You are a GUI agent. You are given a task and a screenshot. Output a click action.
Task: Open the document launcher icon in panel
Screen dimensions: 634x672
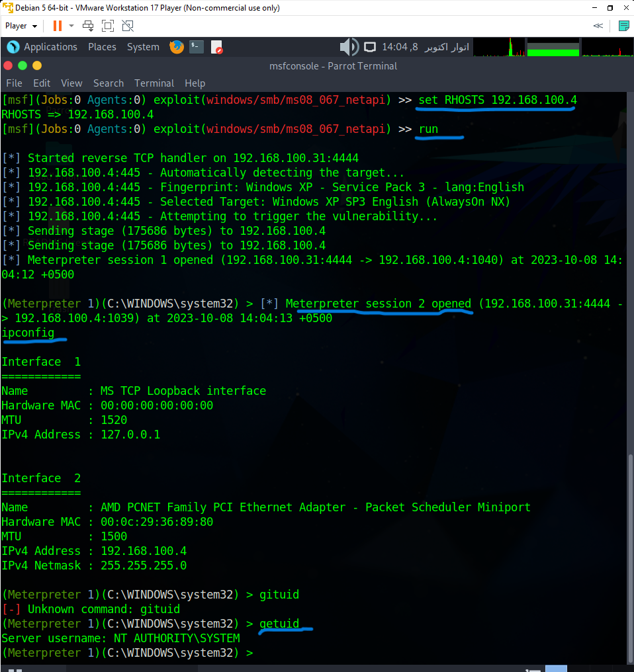[216, 47]
